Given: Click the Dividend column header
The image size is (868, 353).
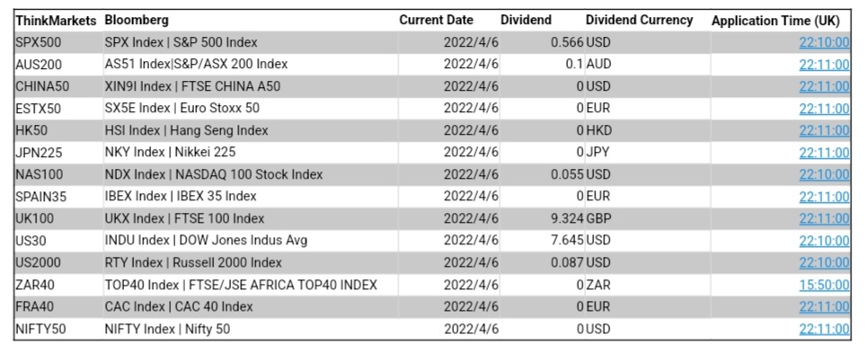Looking at the screenshot, I should tap(526, 21).
